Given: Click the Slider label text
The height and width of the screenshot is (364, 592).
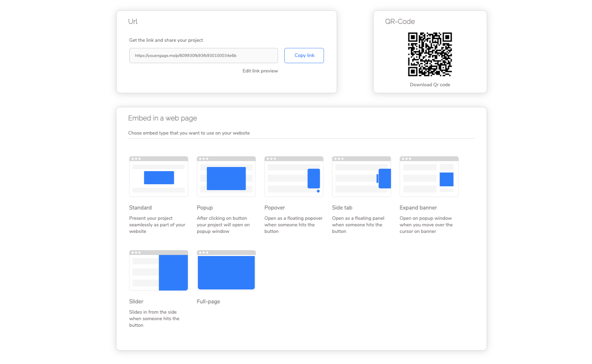Looking at the screenshot, I should click(x=136, y=302).
